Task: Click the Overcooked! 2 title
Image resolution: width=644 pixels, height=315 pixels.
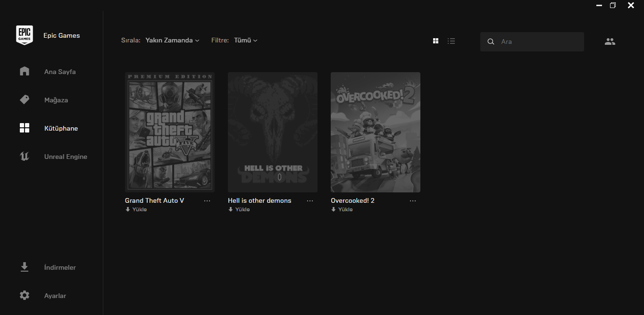Action: (352, 200)
